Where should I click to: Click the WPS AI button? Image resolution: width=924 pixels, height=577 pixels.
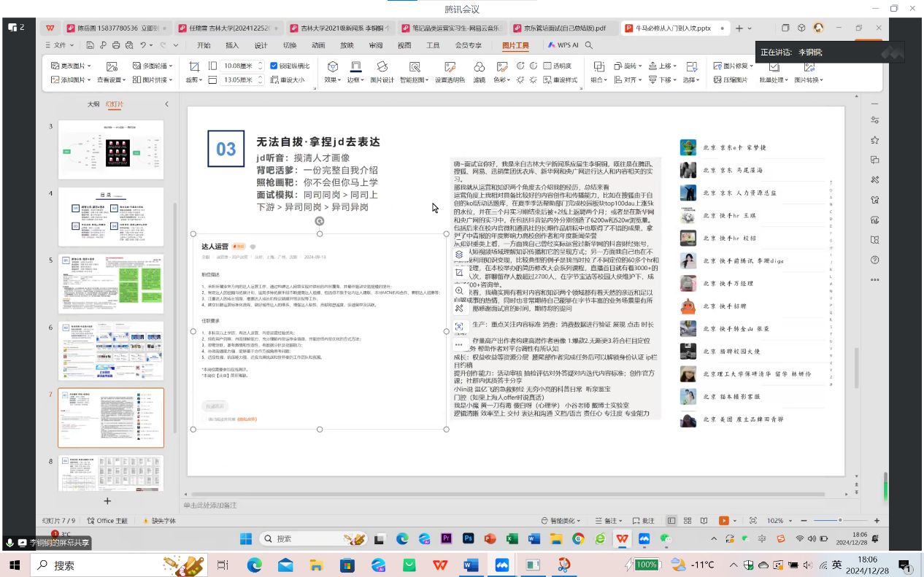pyautogui.click(x=563, y=45)
